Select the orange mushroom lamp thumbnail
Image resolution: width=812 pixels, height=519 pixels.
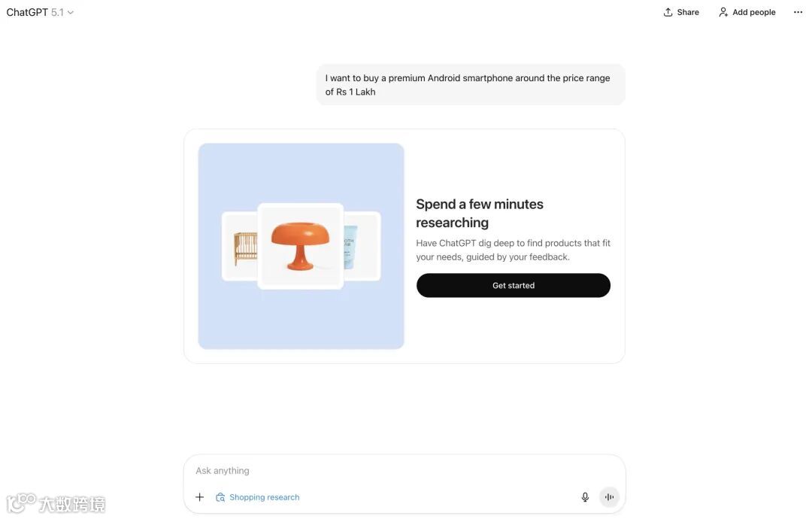click(x=300, y=246)
